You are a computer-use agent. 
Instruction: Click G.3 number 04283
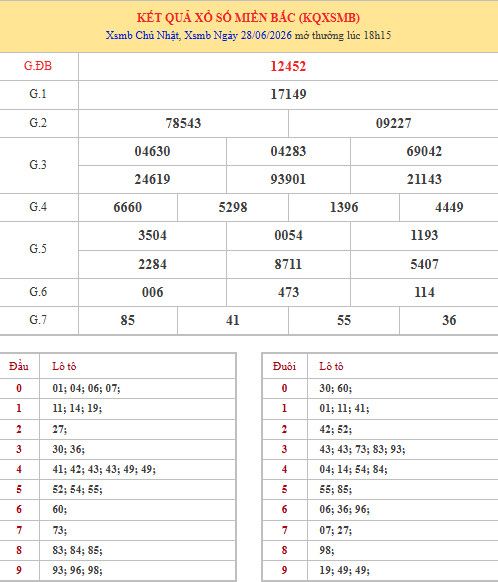point(288,151)
